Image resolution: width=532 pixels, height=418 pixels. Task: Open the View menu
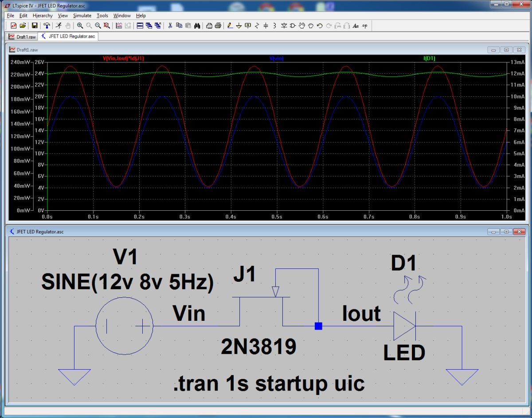(x=63, y=16)
